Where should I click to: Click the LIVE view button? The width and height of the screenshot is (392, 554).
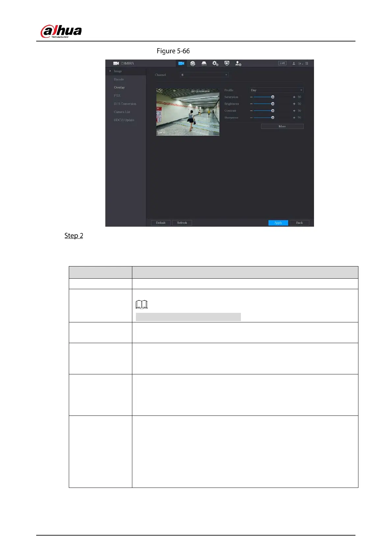pyautogui.click(x=282, y=63)
